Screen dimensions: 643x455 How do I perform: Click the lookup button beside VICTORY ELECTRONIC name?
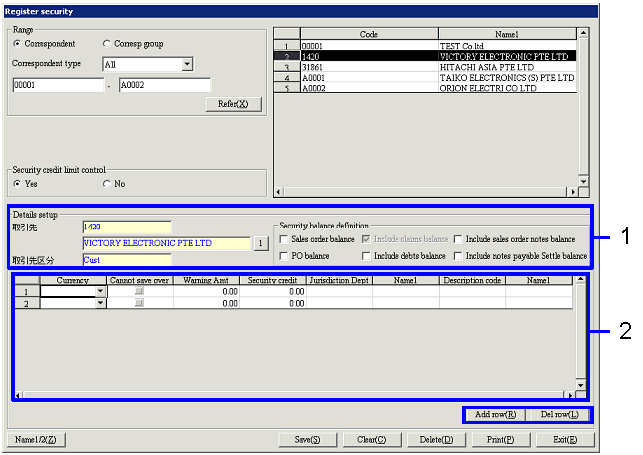(x=260, y=243)
